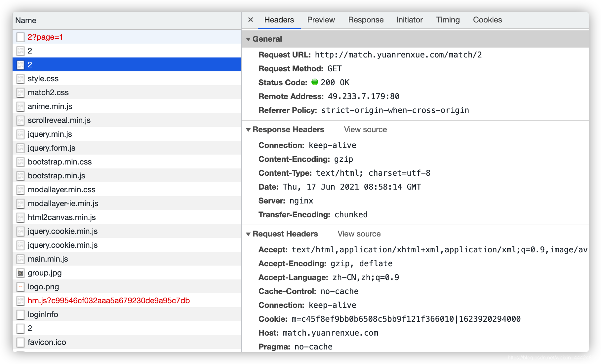The image size is (601, 364).
Task: Click the main.min.js file icon
Action: click(20, 259)
